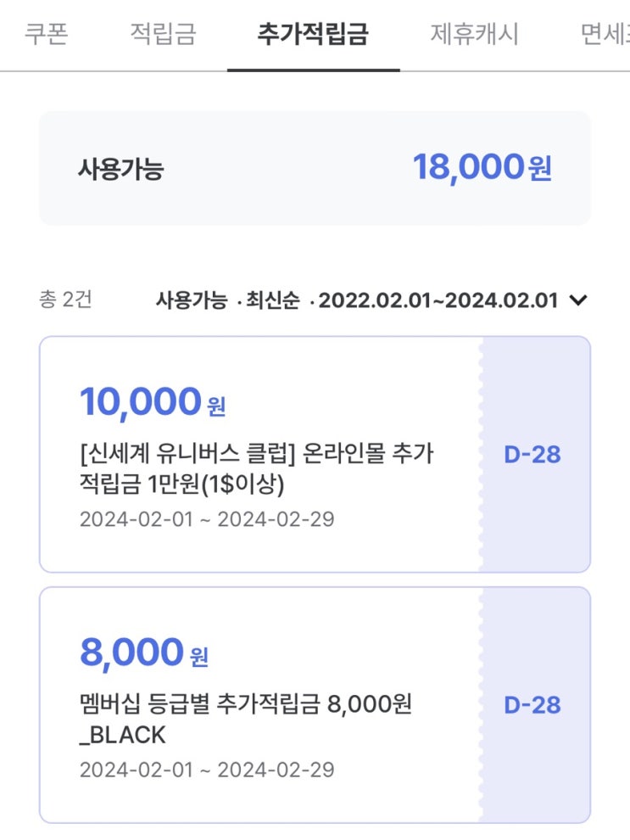Tap the D-28 badge on the 10,000원 card
The image size is (630, 840).
click(532, 455)
